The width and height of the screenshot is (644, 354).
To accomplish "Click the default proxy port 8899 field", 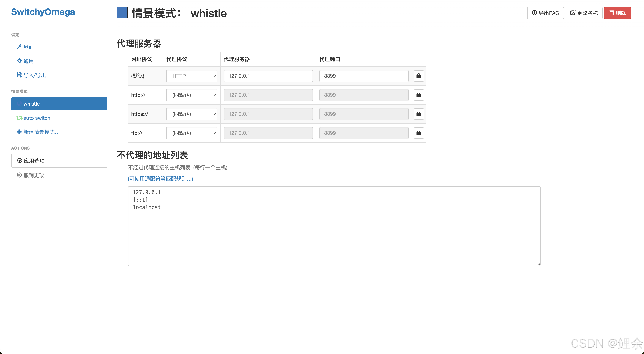I will [364, 76].
